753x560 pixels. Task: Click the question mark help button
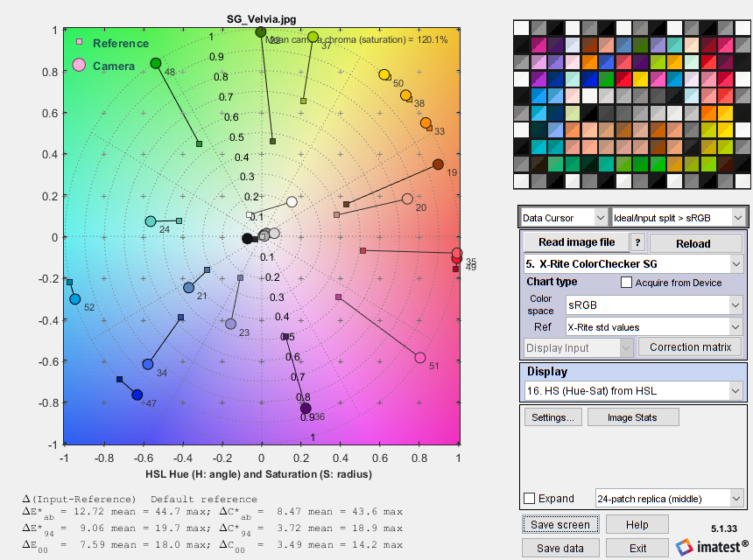638,243
